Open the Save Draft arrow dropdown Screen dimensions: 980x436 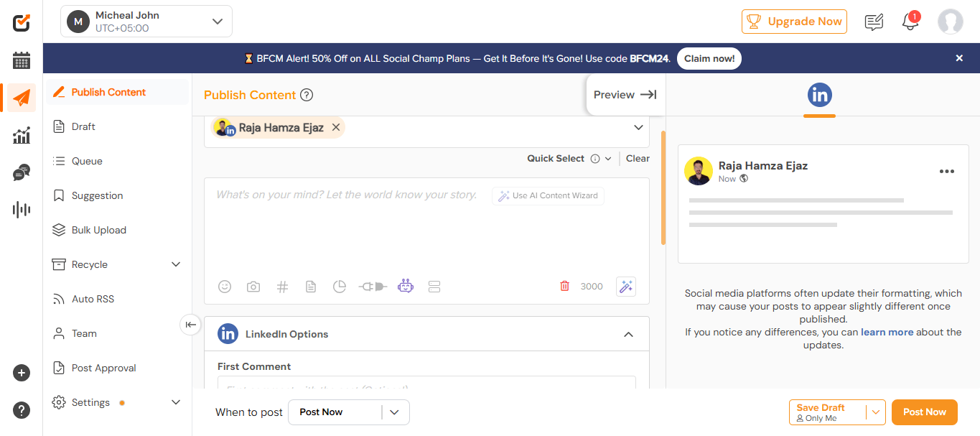(876, 412)
